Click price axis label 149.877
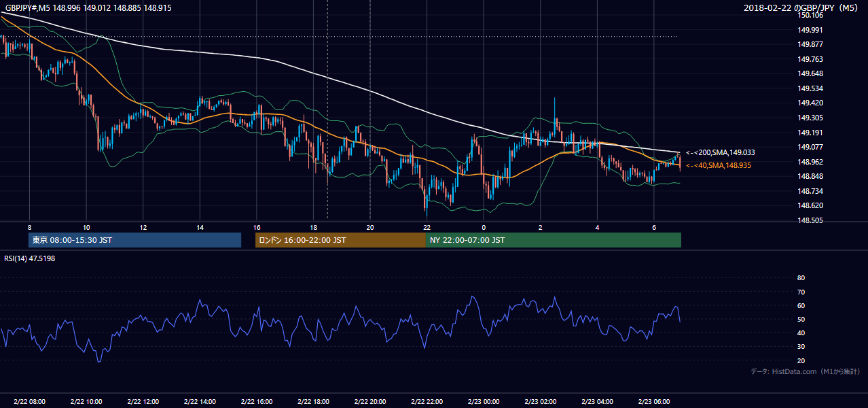Screen dimensions: 868x408 point(811,44)
